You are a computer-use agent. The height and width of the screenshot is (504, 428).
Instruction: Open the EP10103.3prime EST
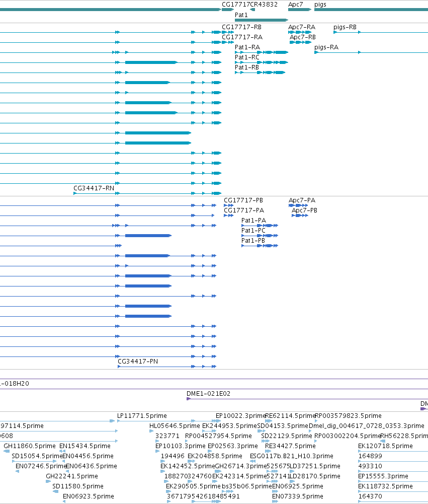click(x=181, y=446)
